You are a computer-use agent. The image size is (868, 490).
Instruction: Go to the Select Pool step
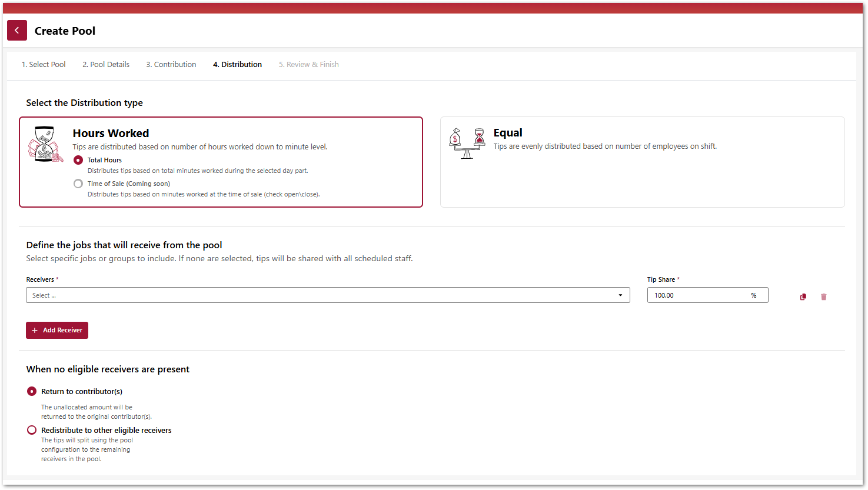point(44,65)
